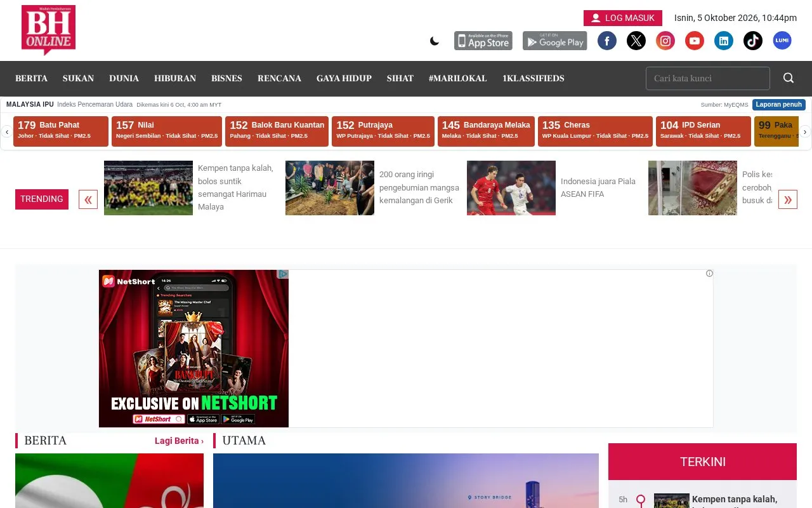Click the LOG MASUK button
This screenshot has width=812, height=508.
[623, 18]
